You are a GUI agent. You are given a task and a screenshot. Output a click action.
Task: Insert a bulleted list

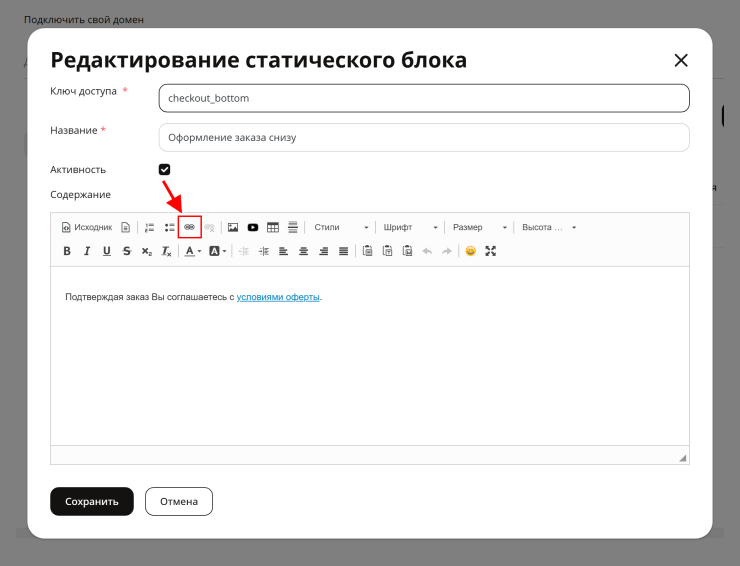pyautogui.click(x=169, y=227)
